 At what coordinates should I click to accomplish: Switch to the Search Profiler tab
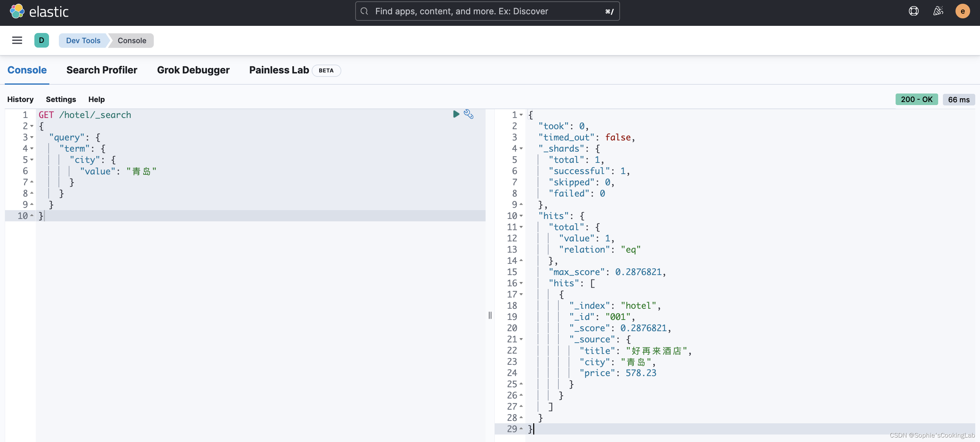pyautogui.click(x=102, y=70)
